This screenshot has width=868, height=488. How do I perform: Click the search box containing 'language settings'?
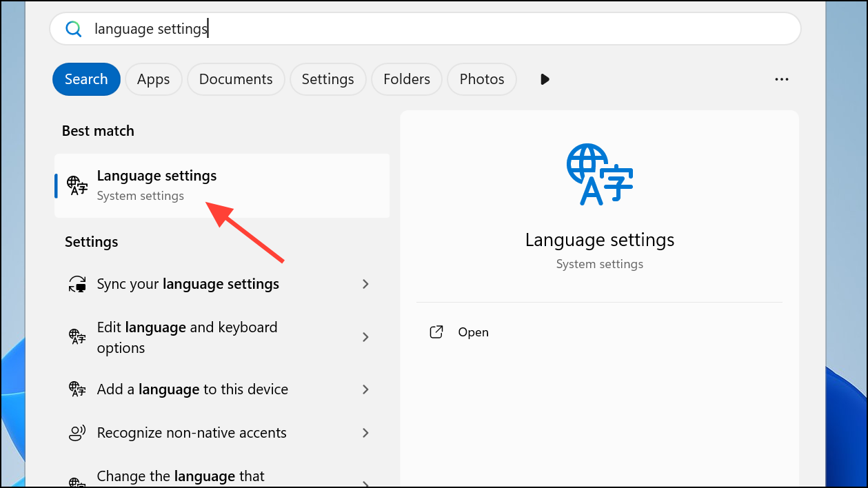click(x=425, y=29)
